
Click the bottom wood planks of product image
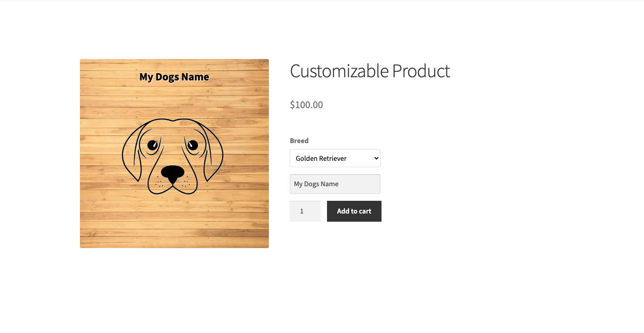coord(174,232)
